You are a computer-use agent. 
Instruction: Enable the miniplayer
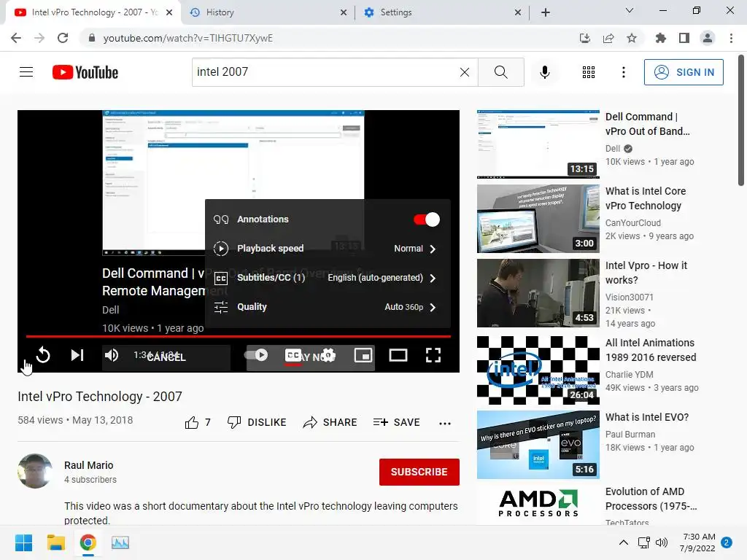363,355
